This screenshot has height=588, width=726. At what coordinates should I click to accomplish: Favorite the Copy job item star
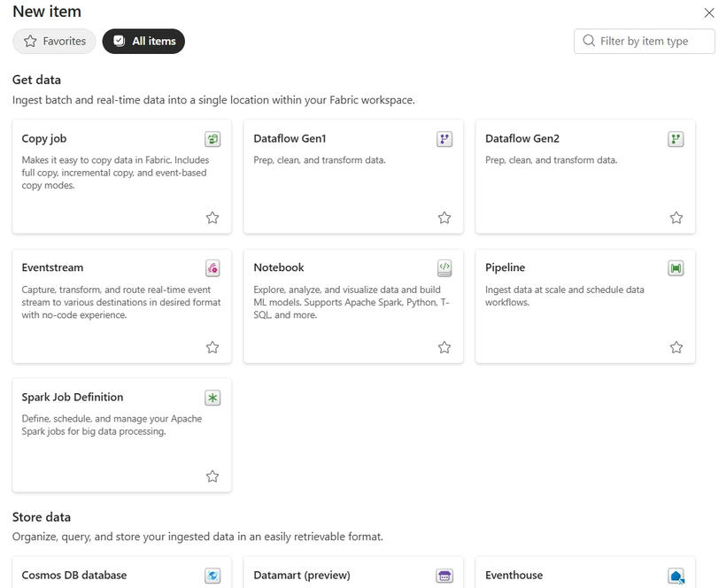(212, 218)
